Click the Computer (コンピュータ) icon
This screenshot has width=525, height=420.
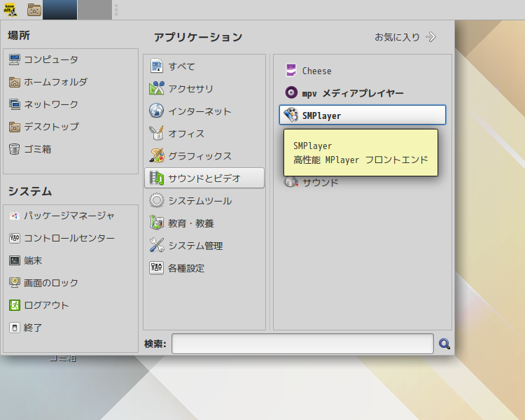(x=15, y=59)
